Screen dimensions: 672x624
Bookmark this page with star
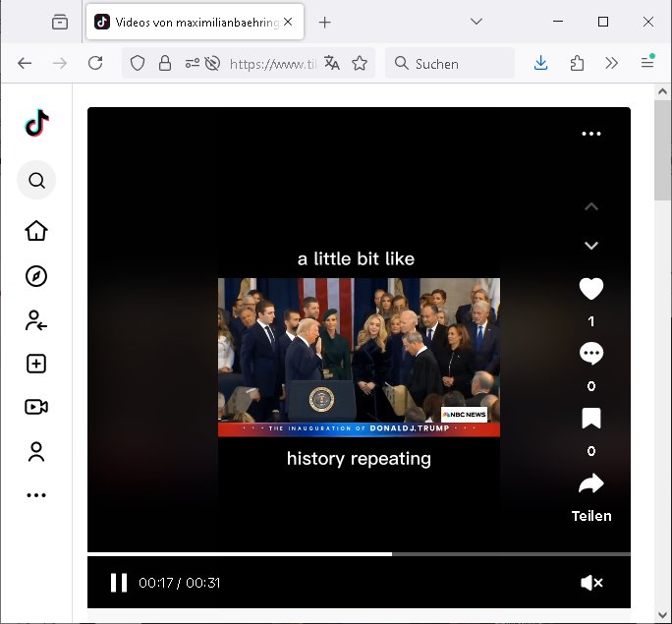click(x=360, y=64)
